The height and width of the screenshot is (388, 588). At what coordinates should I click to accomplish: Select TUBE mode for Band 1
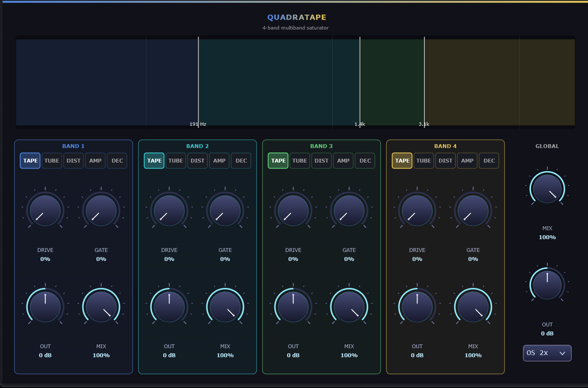(x=52, y=161)
